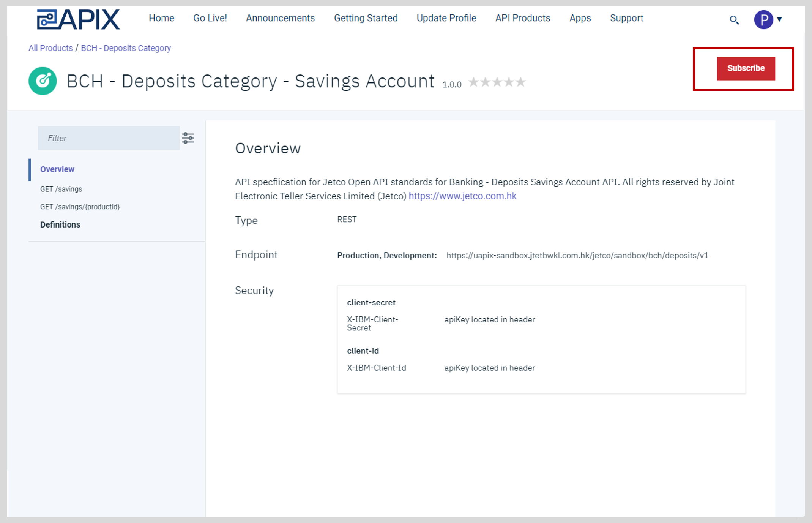The width and height of the screenshot is (812, 523).
Task: Select GET /savings/{productId} operation
Action: (x=80, y=207)
